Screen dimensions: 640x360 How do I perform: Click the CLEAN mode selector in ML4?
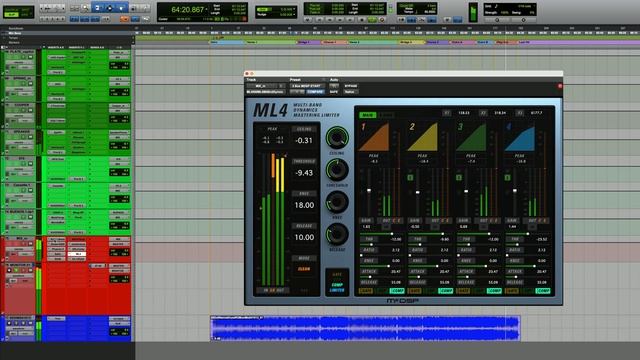click(304, 269)
